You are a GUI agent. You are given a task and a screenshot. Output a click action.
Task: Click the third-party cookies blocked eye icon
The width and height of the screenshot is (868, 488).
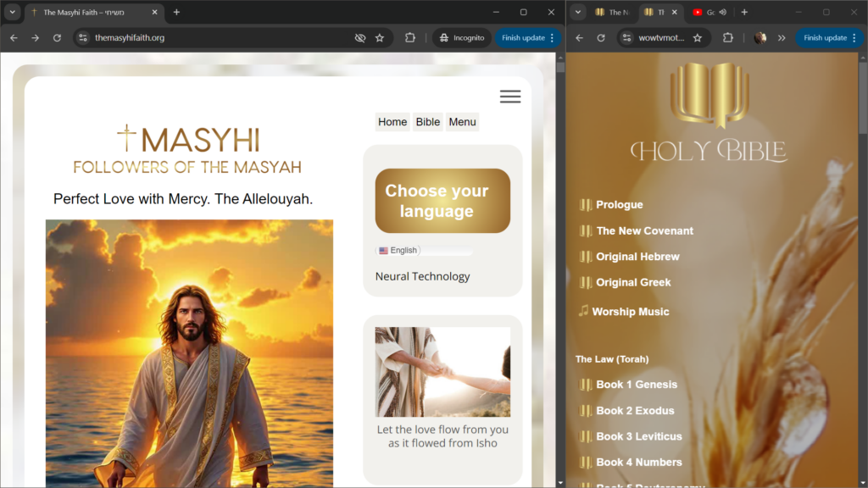tap(360, 38)
